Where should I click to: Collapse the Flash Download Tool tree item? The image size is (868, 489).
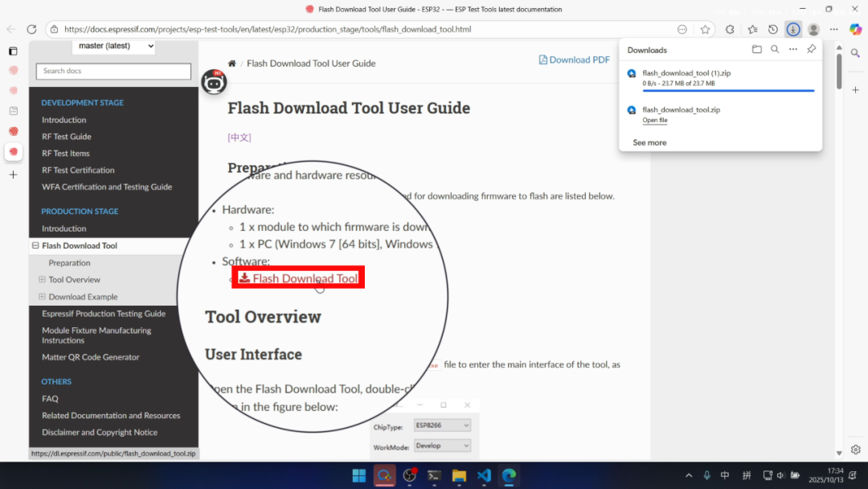tap(35, 246)
